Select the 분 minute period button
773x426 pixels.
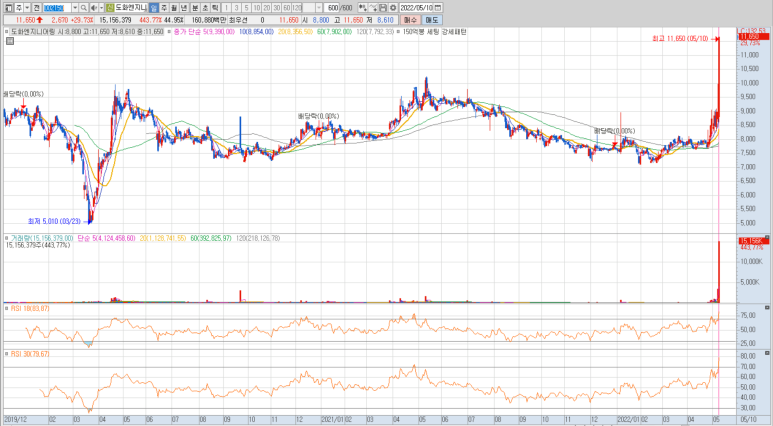pyautogui.click(x=195, y=8)
